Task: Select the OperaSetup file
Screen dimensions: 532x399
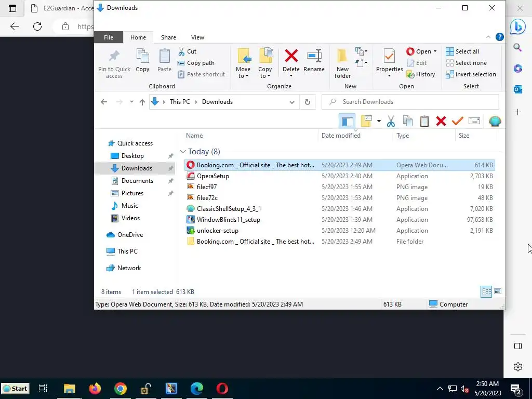Action: 339,176
